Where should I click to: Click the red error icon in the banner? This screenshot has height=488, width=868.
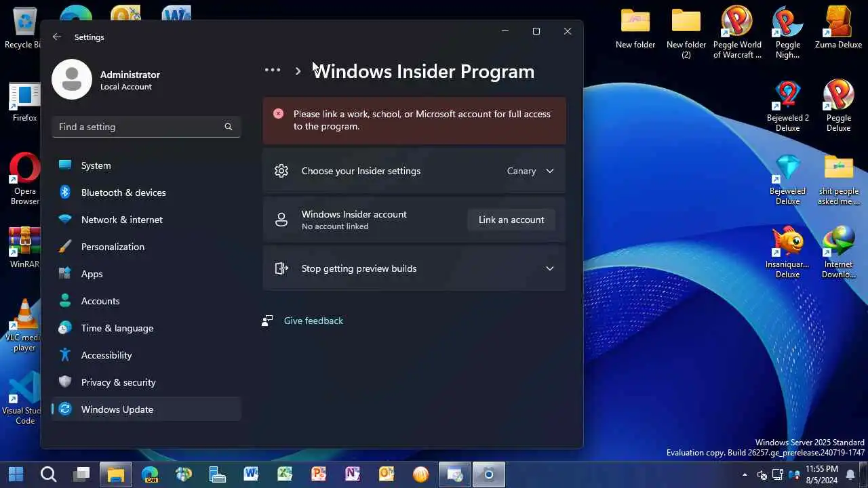[279, 114]
